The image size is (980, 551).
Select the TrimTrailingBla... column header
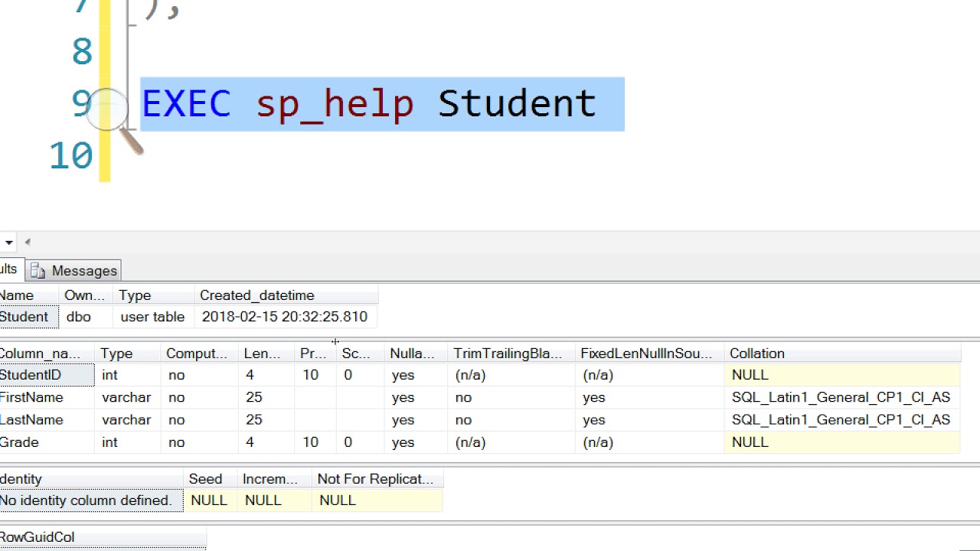(x=511, y=354)
